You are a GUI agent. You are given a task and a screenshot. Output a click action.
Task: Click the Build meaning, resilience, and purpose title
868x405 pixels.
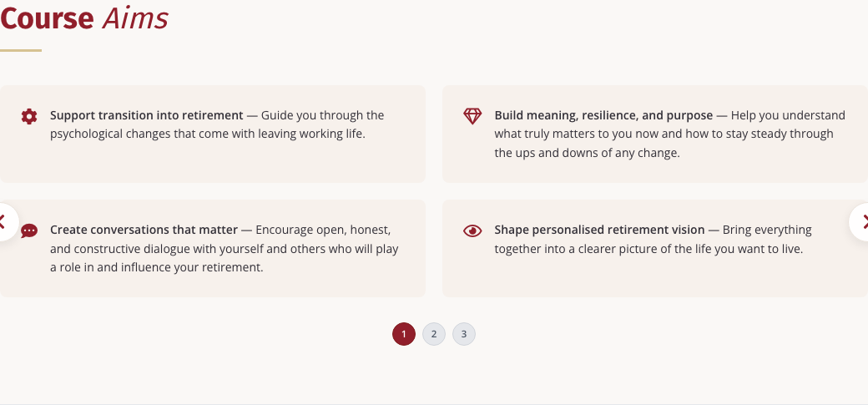pyautogui.click(x=603, y=115)
